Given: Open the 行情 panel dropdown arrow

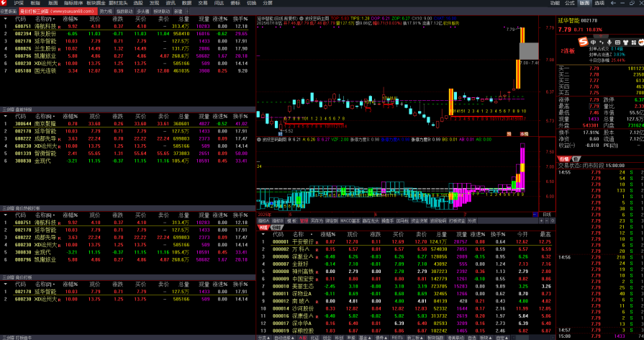Looking at the screenshot, I should (x=575, y=158).
